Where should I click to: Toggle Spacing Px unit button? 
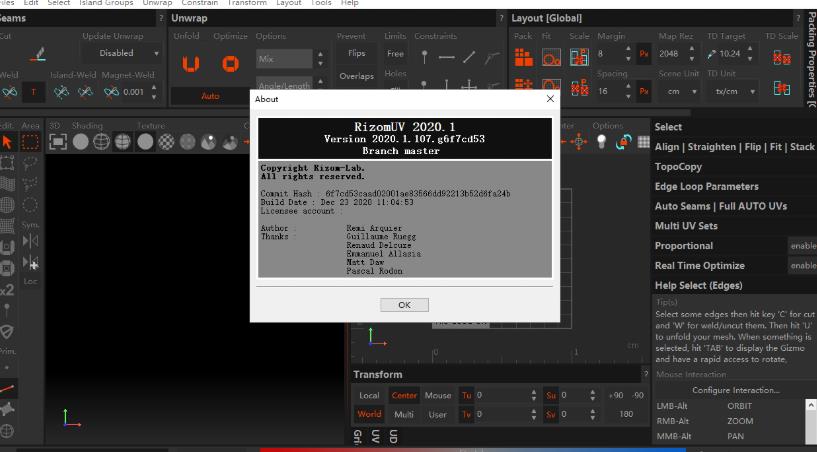[644, 91]
